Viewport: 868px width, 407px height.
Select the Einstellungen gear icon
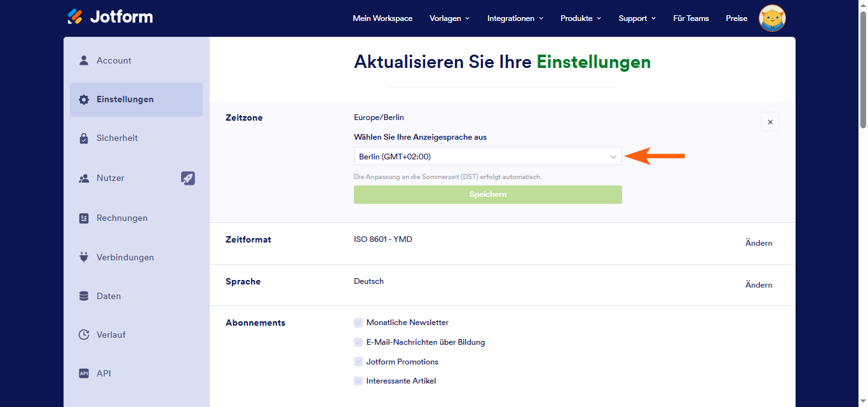pos(83,99)
